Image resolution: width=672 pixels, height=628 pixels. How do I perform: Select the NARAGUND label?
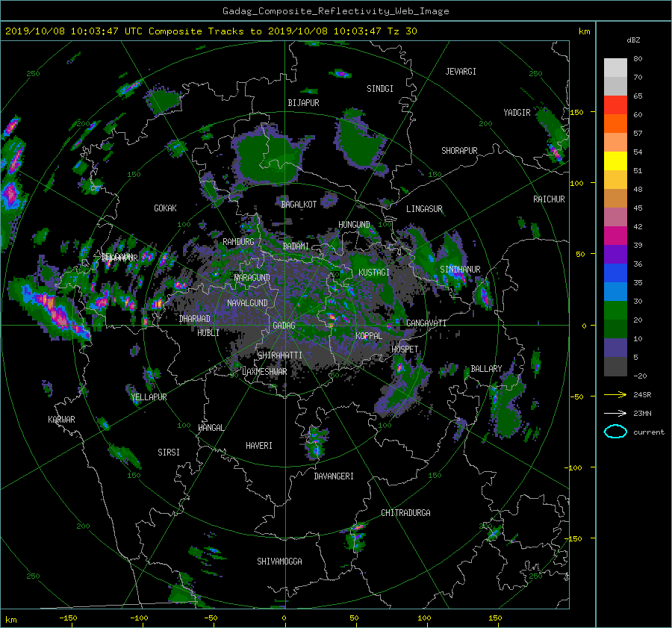point(252,277)
